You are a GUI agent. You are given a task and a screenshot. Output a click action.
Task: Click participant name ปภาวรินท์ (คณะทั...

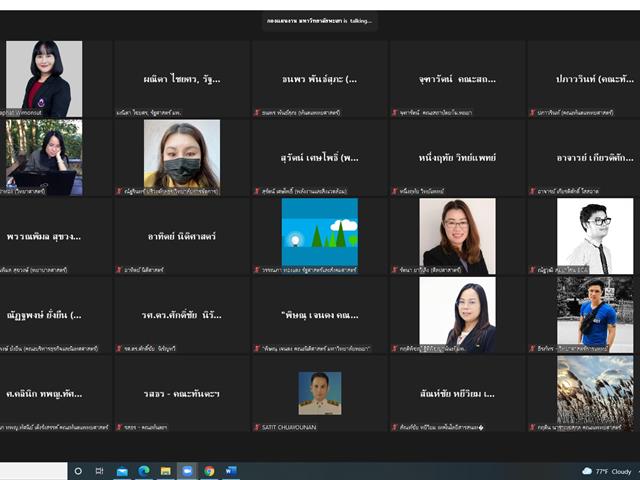tap(595, 79)
